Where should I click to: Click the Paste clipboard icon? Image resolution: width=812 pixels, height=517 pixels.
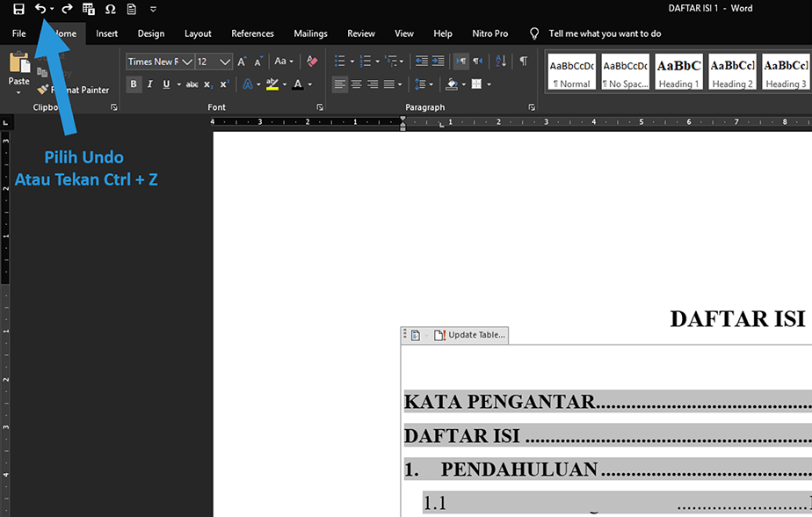click(19, 62)
